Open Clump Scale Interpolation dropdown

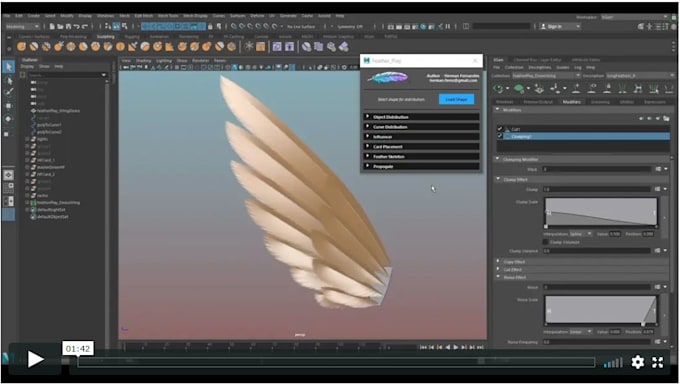(581, 234)
